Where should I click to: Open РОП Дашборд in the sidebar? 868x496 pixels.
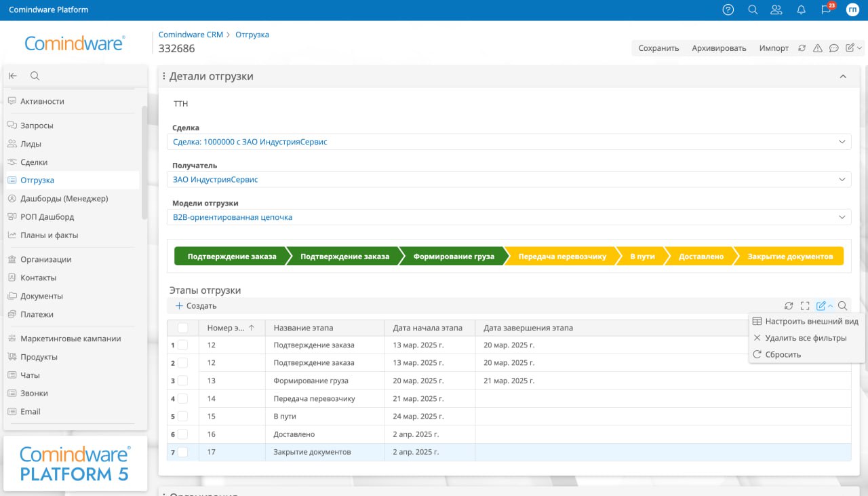pos(47,216)
